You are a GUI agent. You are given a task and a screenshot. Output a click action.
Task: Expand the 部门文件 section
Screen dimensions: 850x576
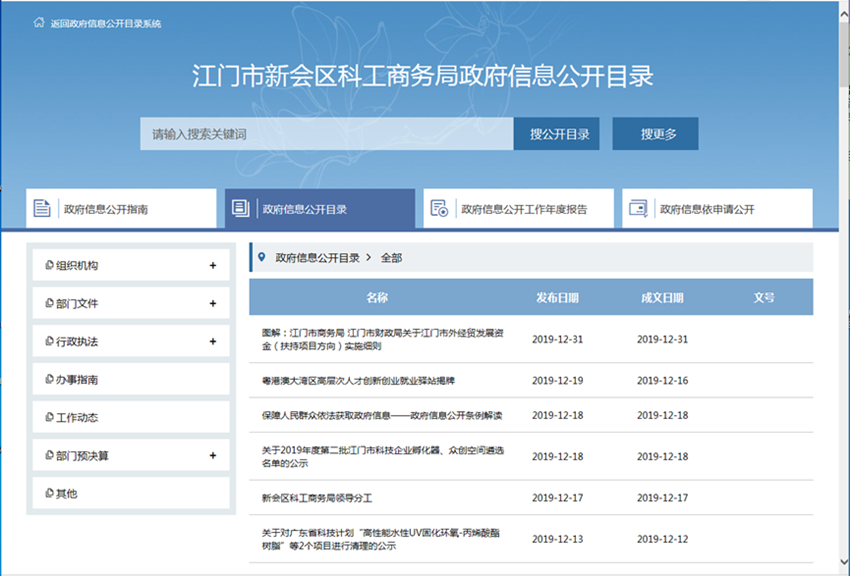tap(212, 303)
